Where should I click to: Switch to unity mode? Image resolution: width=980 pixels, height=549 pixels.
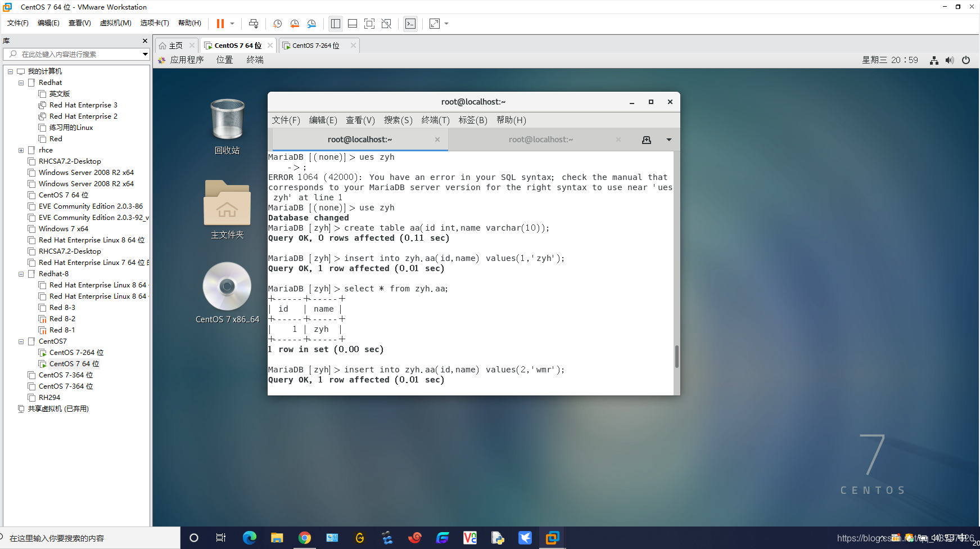(x=386, y=24)
